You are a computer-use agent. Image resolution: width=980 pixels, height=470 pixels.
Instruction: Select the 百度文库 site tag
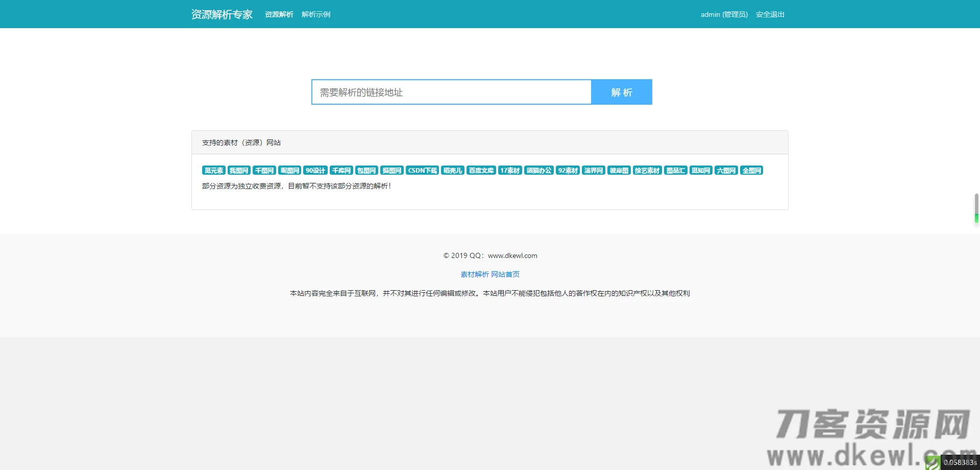[481, 170]
